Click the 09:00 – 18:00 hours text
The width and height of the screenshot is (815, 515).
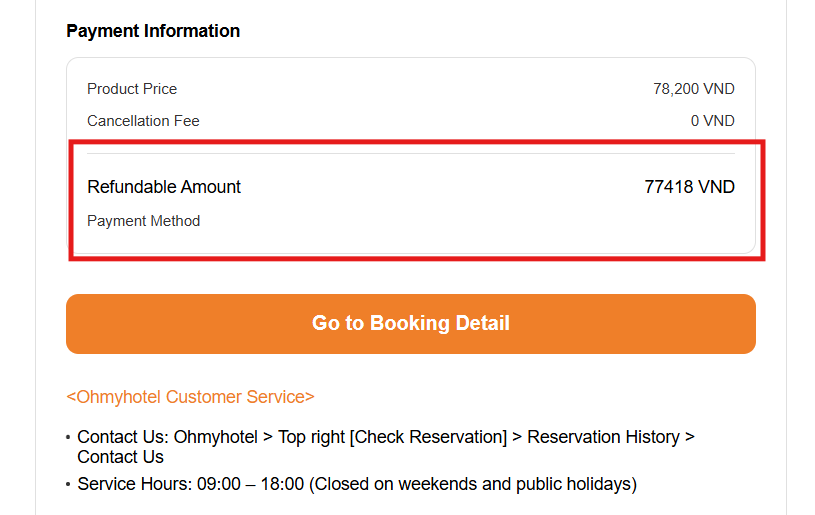click(250, 484)
